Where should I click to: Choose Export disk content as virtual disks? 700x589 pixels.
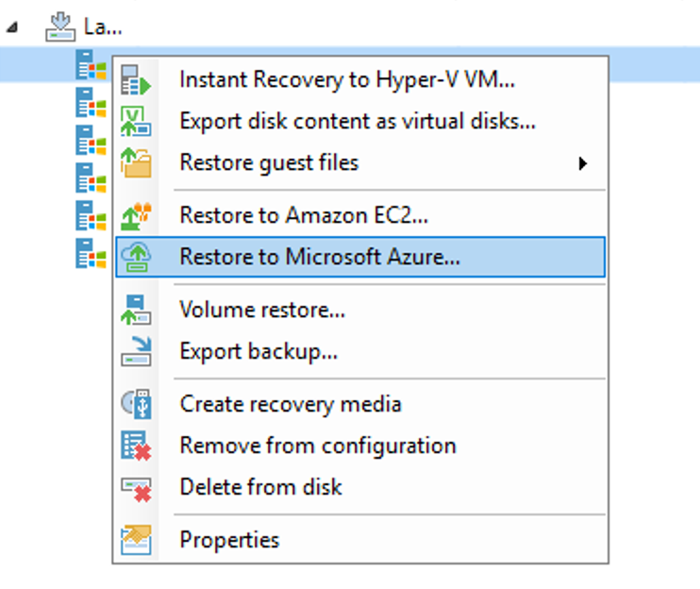click(358, 122)
